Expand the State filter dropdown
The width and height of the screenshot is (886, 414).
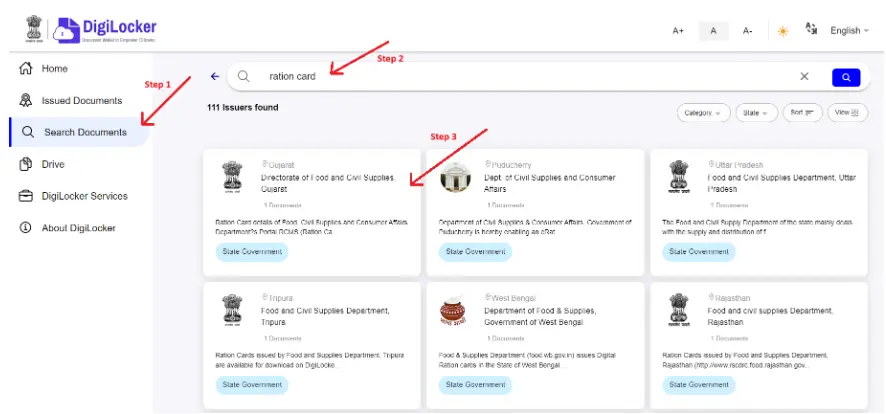pyautogui.click(x=756, y=113)
